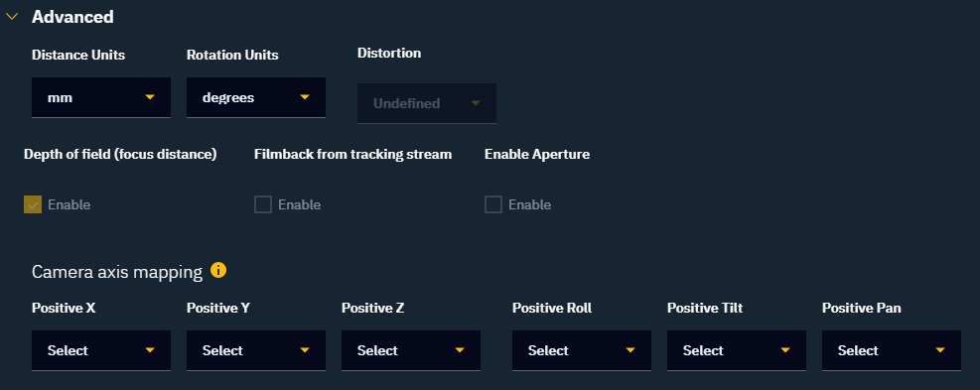Click the Camera axis mapping label
The height and width of the screenshot is (390, 980).
click(117, 272)
